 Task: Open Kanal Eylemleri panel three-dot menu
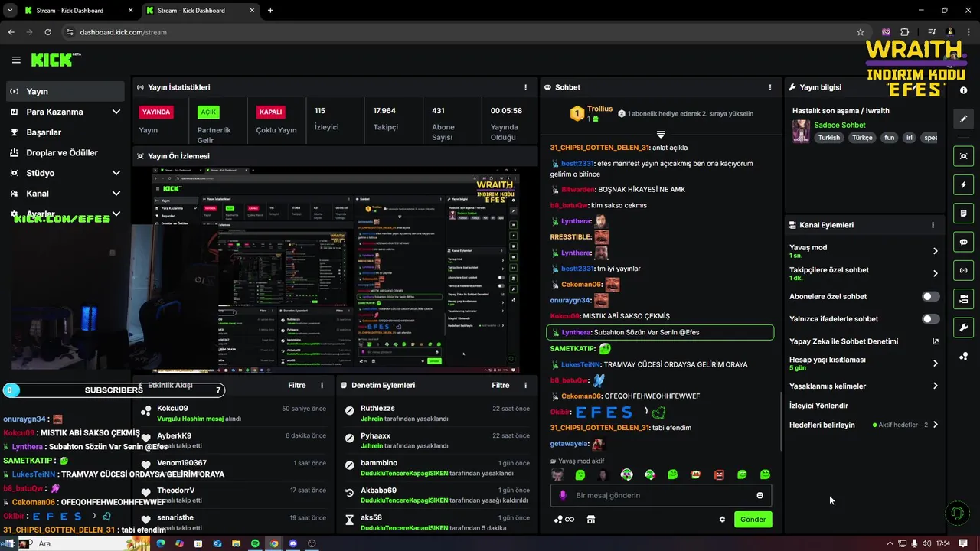pyautogui.click(x=933, y=225)
